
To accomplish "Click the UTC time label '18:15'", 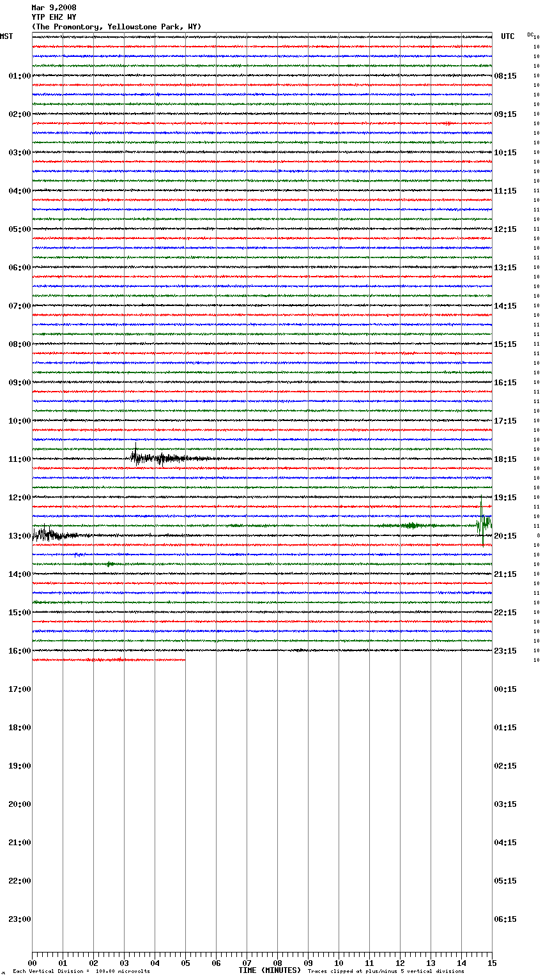I will tap(505, 459).
